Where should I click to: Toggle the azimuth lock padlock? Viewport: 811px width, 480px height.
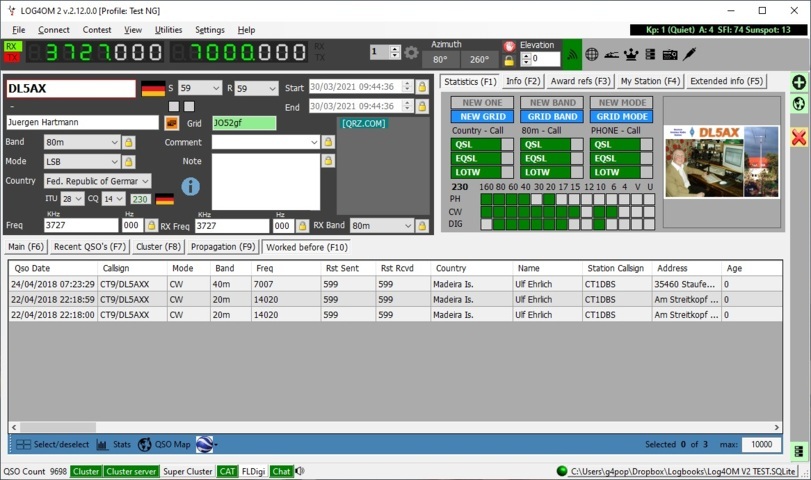(509, 61)
